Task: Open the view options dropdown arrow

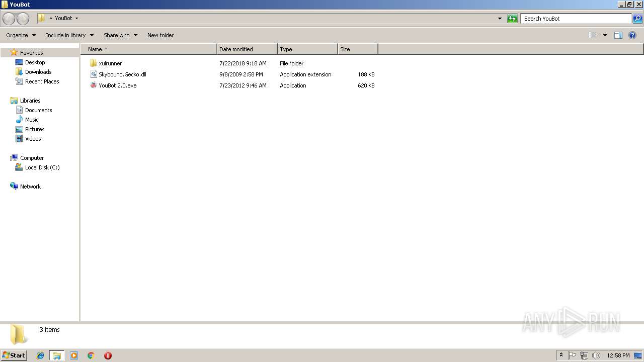Action: tap(605, 35)
